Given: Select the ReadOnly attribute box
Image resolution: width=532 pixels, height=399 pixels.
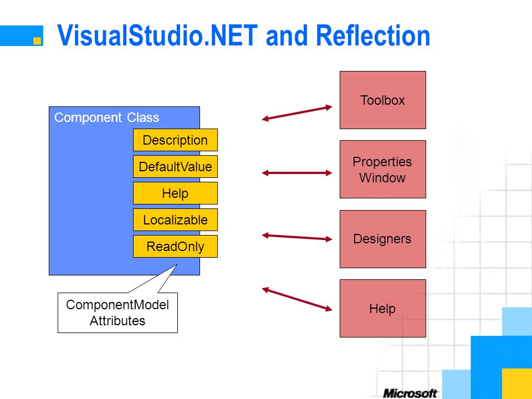Looking at the screenshot, I should pos(175,246).
